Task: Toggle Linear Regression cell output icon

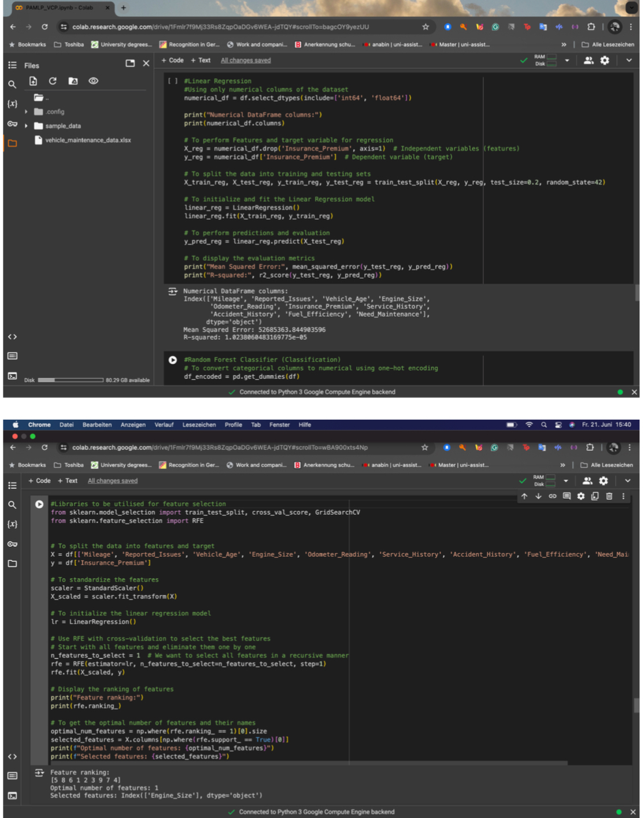Action: pos(172,291)
